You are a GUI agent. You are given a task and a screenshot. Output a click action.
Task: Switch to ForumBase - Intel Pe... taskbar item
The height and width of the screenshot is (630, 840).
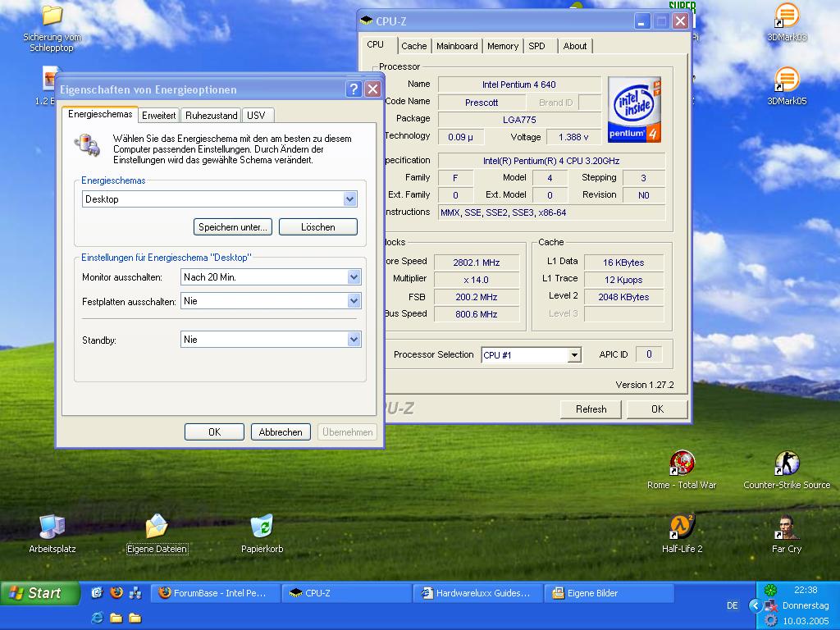[217, 593]
